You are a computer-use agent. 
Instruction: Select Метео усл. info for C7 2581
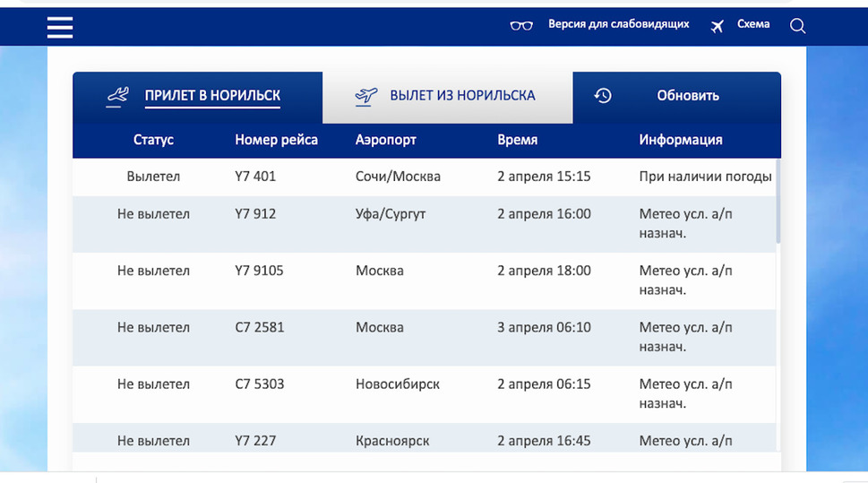click(685, 337)
